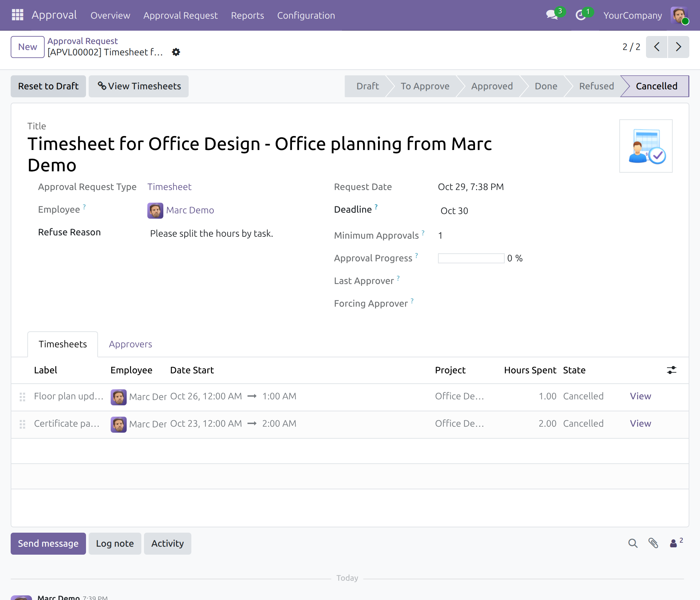Open the apps grid menu icon
The image size is (700, 600).
coord(18,15)
